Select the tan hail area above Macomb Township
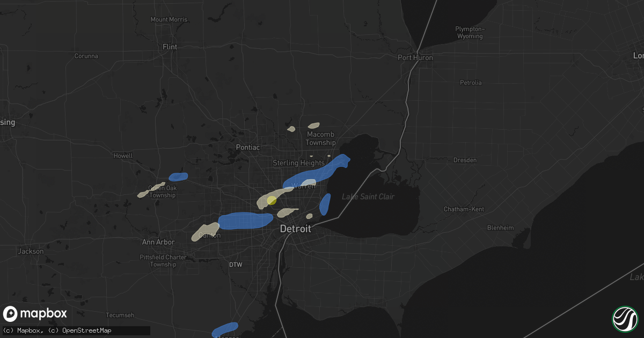The height and width of the screenshot is (338, 644). [314, 125]
